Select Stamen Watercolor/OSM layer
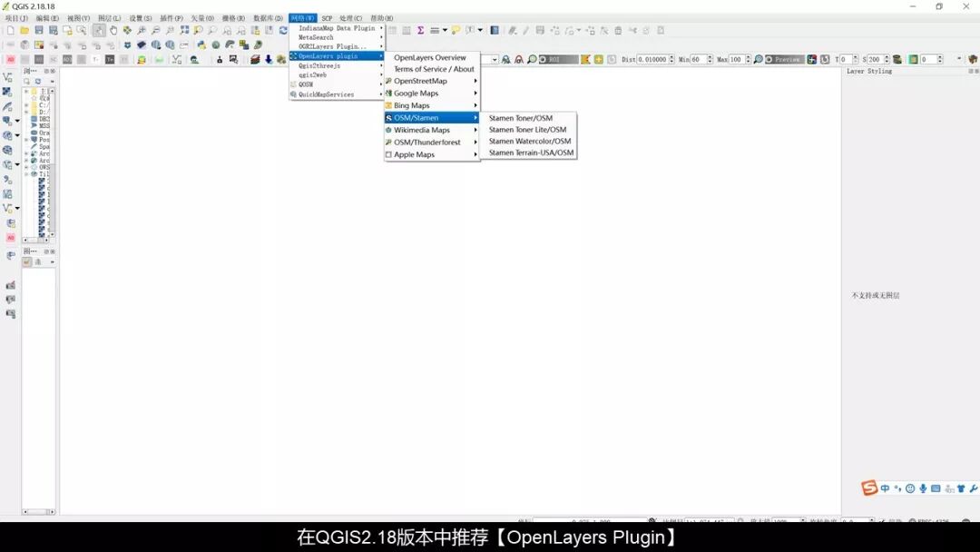 (x=529, y=142)
